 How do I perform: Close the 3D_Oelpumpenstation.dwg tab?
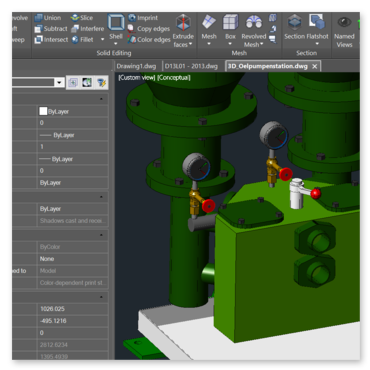pos(315,66)
